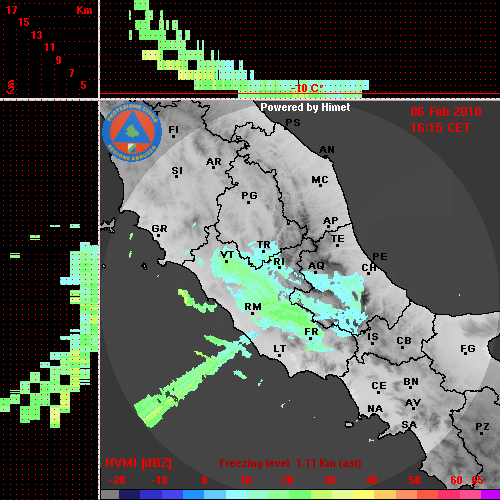500x500 pixels.
Task: Pick the PG city label
Action: click(x=249, y=195)
